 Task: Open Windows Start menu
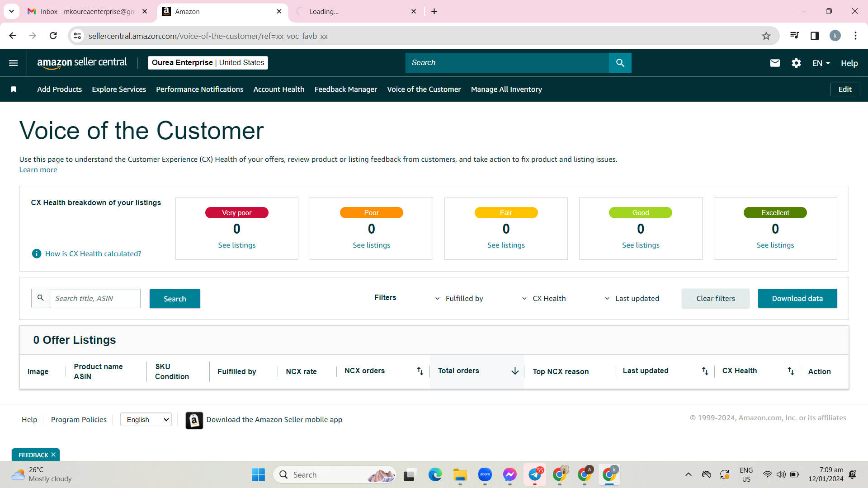[258, 475]
